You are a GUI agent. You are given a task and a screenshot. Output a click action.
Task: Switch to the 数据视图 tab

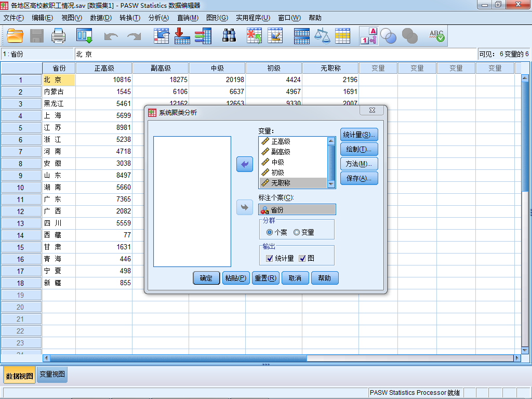coord(19,376)
